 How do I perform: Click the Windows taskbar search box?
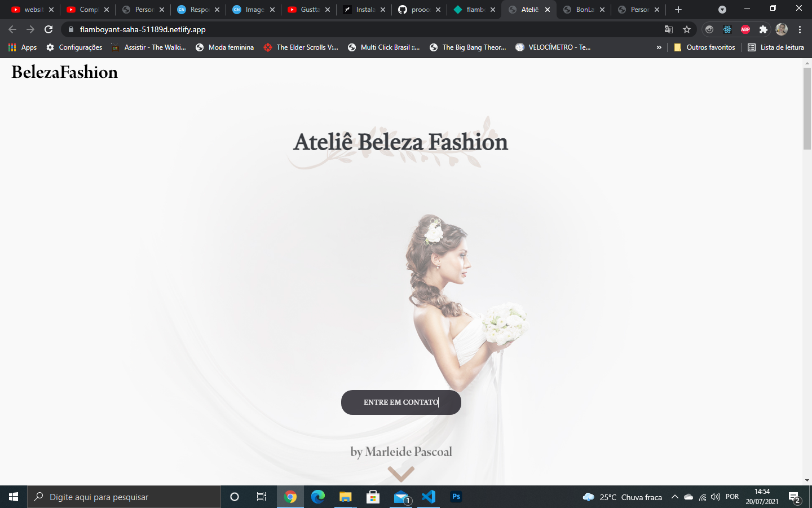click(x=124, y=497)
